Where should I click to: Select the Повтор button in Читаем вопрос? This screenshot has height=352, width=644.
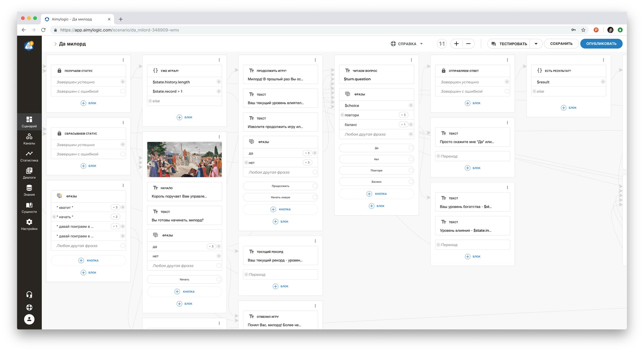377,170
